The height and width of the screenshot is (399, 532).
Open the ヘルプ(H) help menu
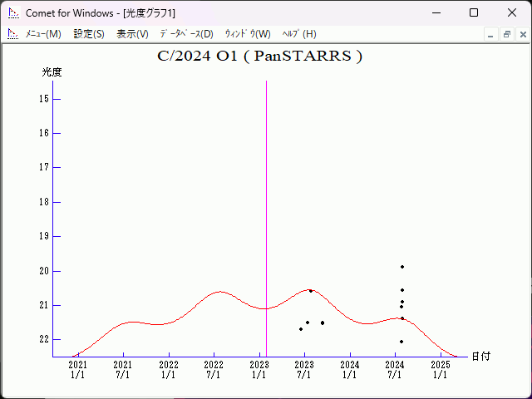(x=299, y=34)
